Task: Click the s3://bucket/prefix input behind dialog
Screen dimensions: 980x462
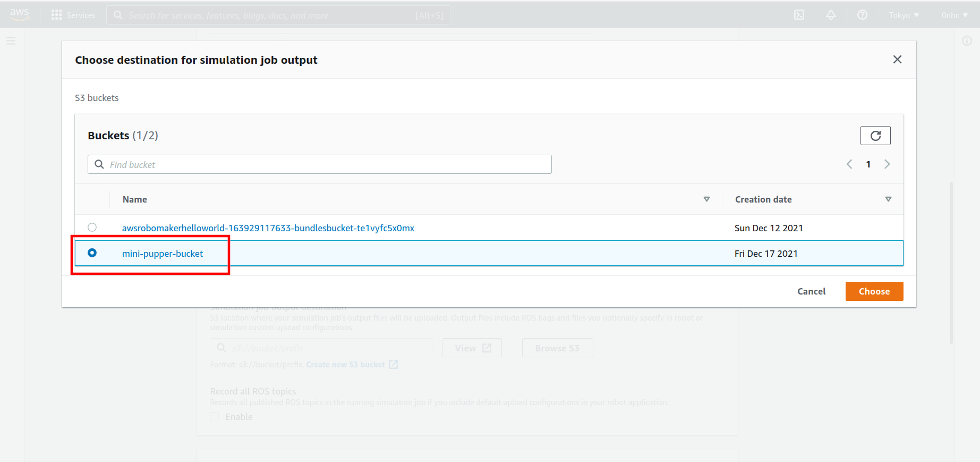Action: click(x=321, y=348)
